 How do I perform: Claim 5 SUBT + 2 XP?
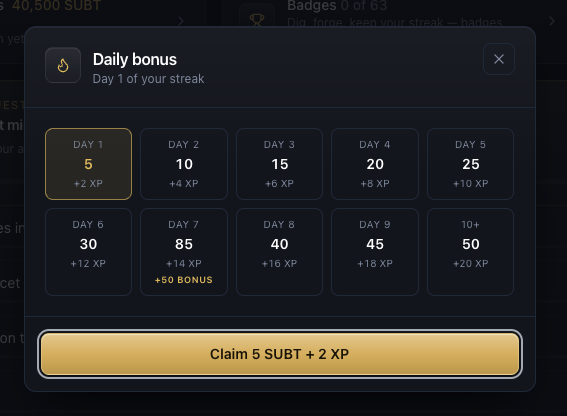pos(280,354)
